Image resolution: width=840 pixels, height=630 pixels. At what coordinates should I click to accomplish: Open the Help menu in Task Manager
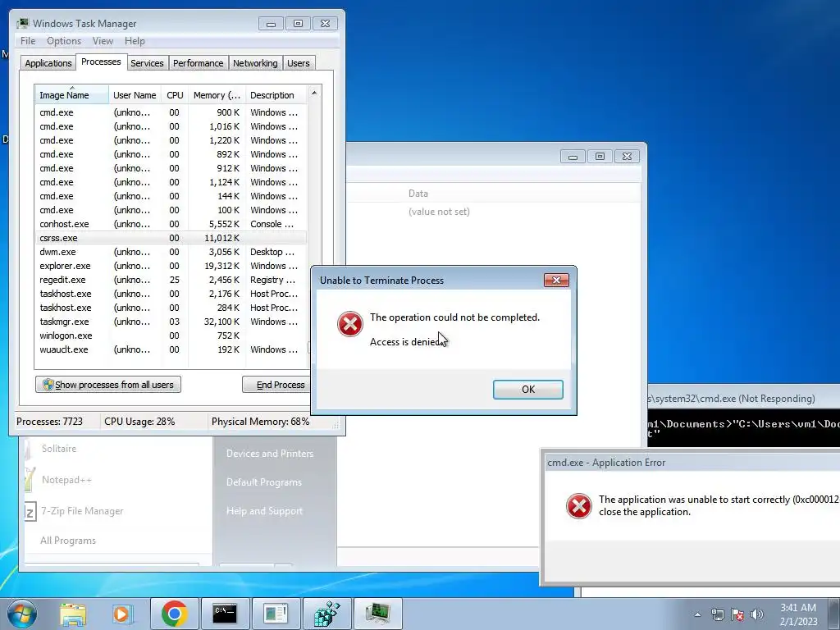[x=135, y=41]
